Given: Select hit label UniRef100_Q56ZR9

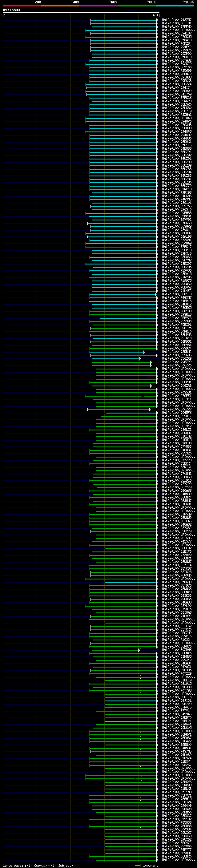Looking at the screenshot, I should 176,358.
